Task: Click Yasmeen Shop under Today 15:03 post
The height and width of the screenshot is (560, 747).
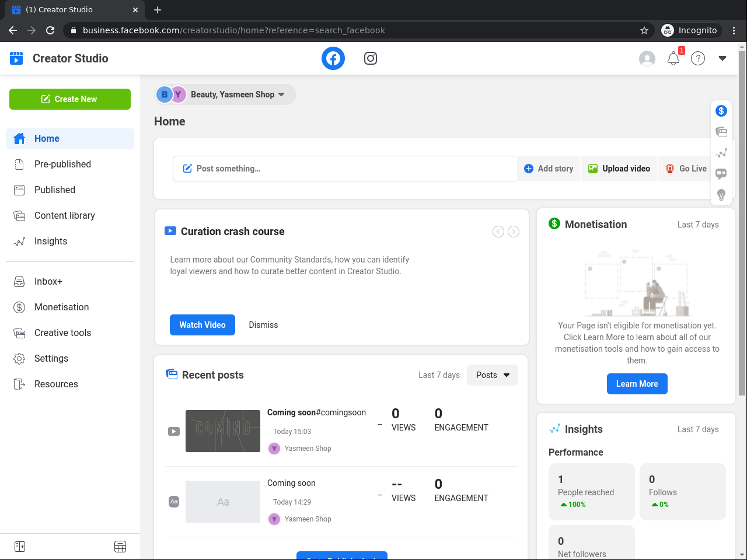Action: click(308, 449)
